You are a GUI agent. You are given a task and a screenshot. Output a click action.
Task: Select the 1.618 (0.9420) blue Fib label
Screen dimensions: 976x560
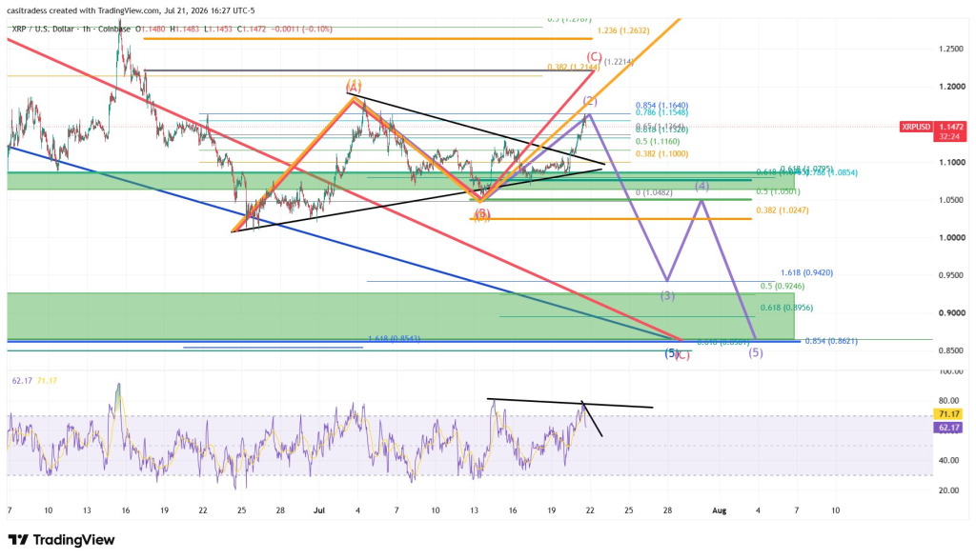[x=806, y=272]
